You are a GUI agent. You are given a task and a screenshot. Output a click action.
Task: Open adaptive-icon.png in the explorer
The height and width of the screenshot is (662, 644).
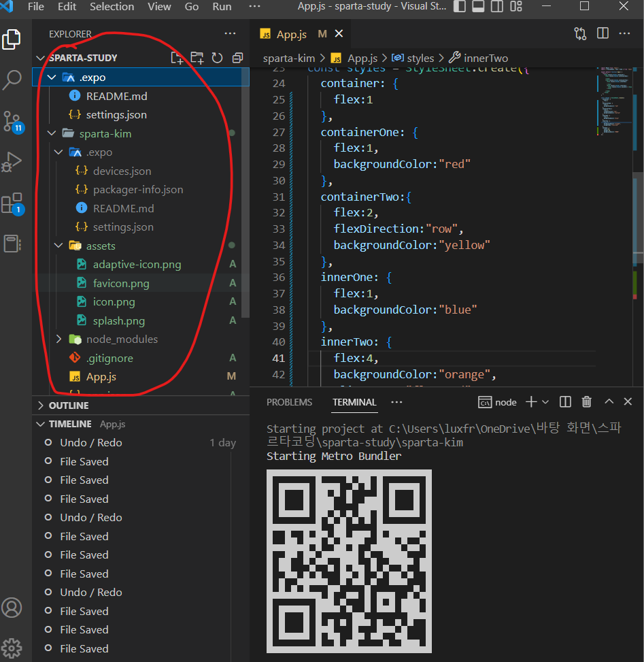(x=137, y=264)
